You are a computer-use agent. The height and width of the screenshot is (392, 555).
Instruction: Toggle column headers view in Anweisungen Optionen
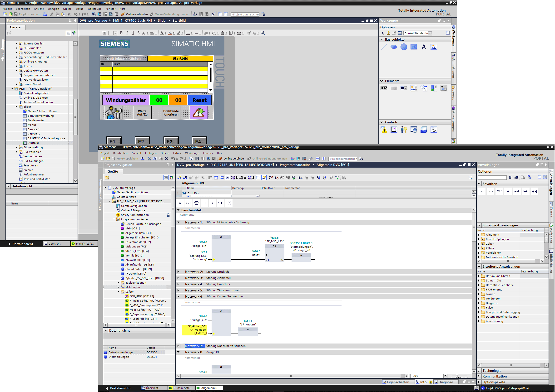(x=545, y=177)
